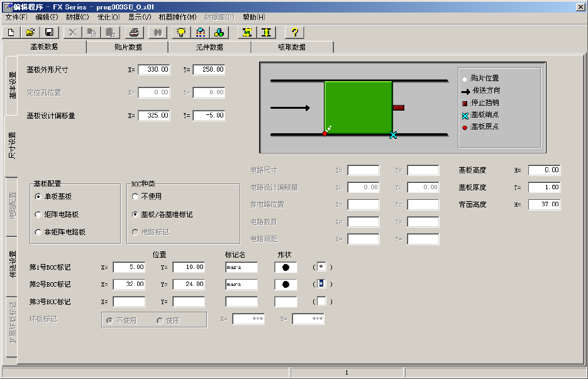Click the Save floppy disk icon
Viewport: 588px width, 379px height.
(x=48, y=32)
